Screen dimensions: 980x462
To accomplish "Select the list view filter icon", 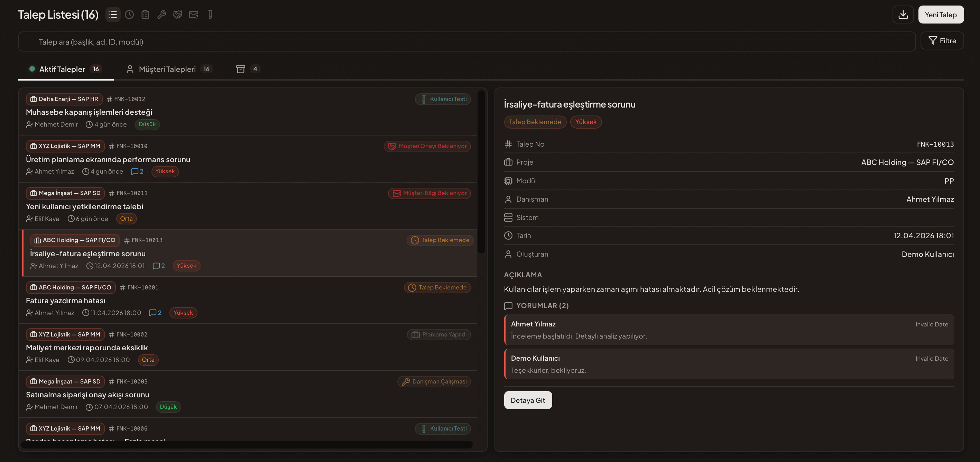I will click(113, 15).
